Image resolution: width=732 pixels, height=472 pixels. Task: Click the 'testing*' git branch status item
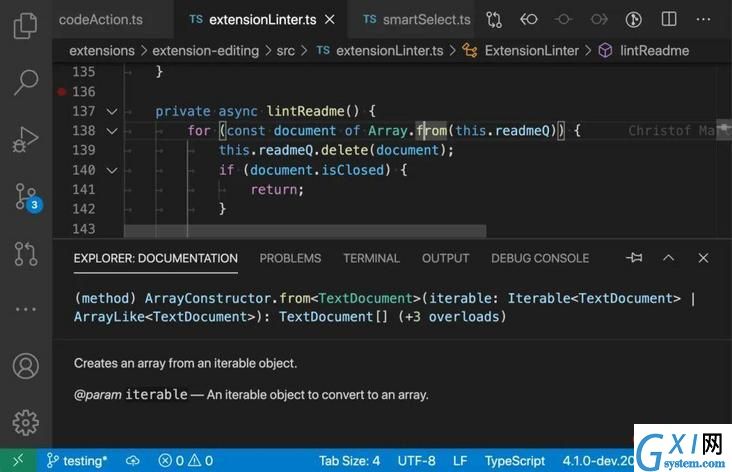(x=77, y=461)
